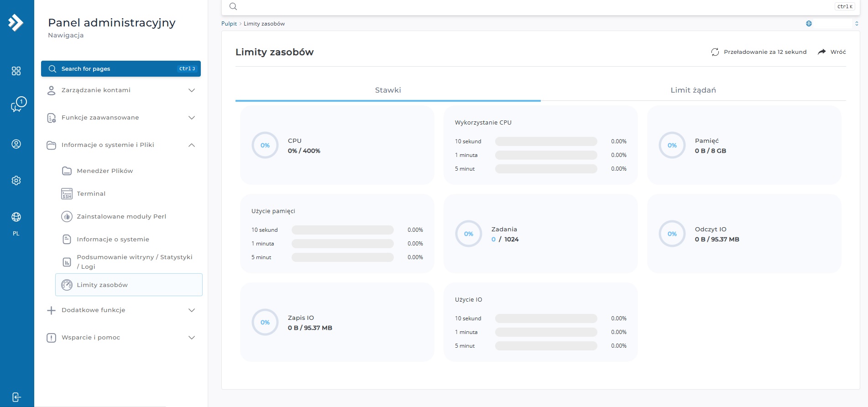Click the Wróć back button
This screenshot has height=407, width=868.
pyautogui.click(x=832, y=52)
